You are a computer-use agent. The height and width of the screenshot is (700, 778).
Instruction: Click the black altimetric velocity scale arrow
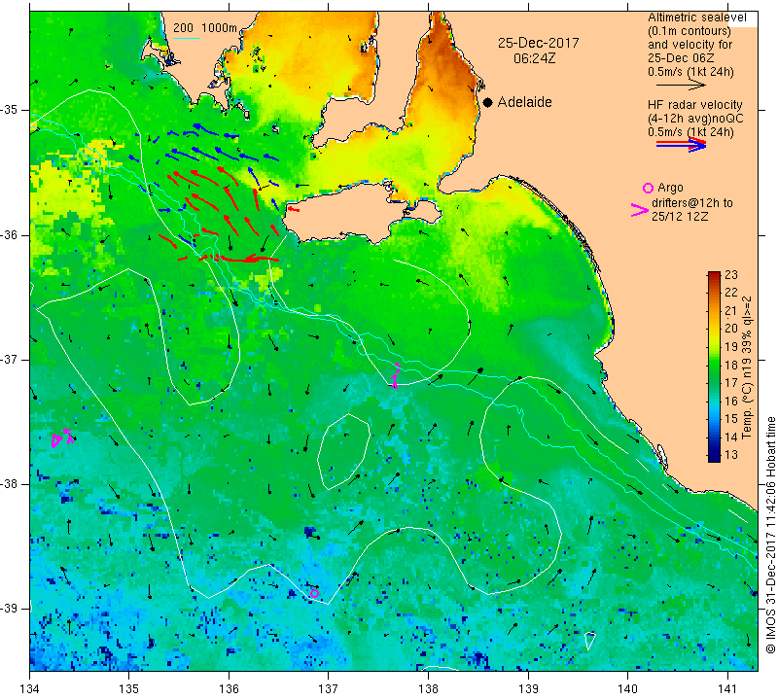[681, 86]
